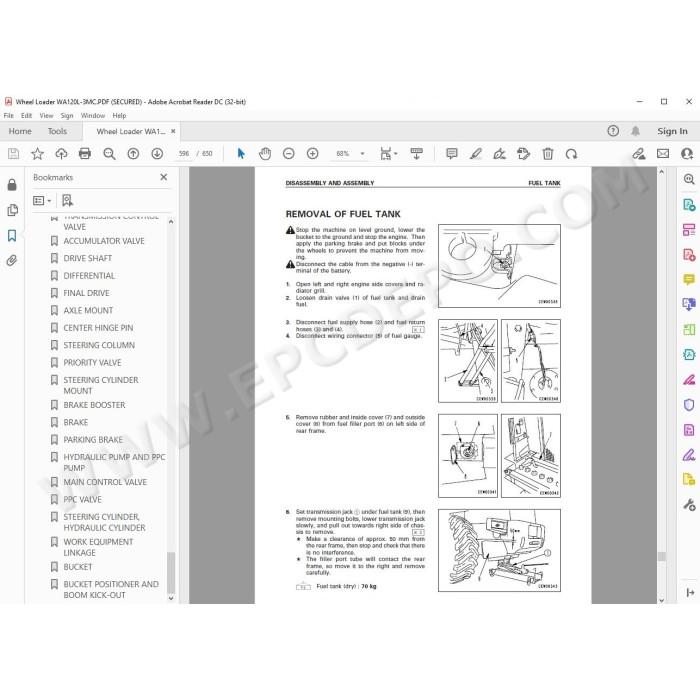Image resolution: width=700 pixels, height=700 pixels.
Task: Go to next page arrow
Action: click(x=157, y=154)
